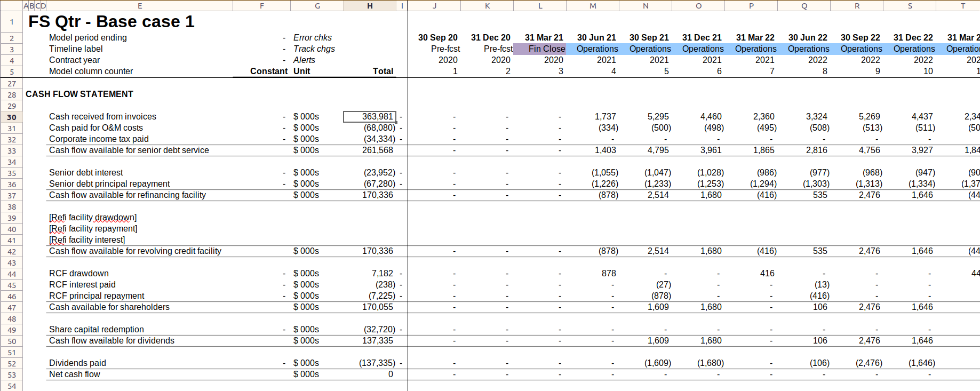Screen dimensions: 980x391
Task: Select cash received value 5,295
Action: tap(658, 117)
